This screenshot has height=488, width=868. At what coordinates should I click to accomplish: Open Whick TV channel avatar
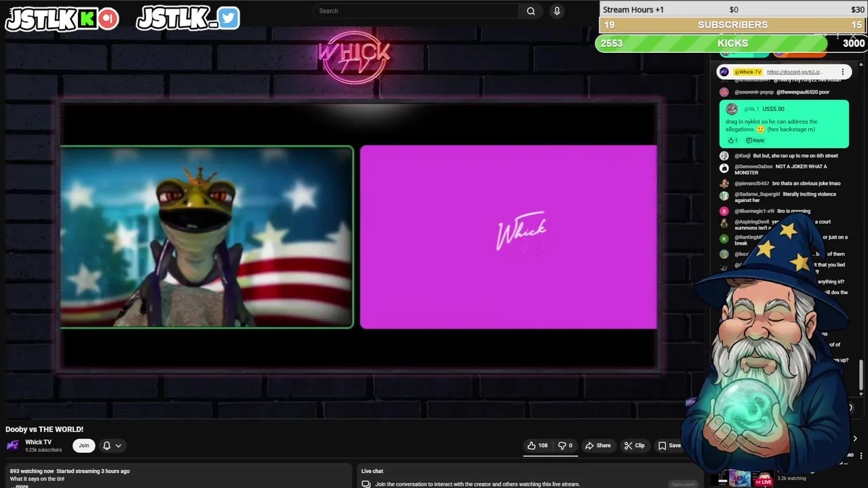click(x=13, y=445)
